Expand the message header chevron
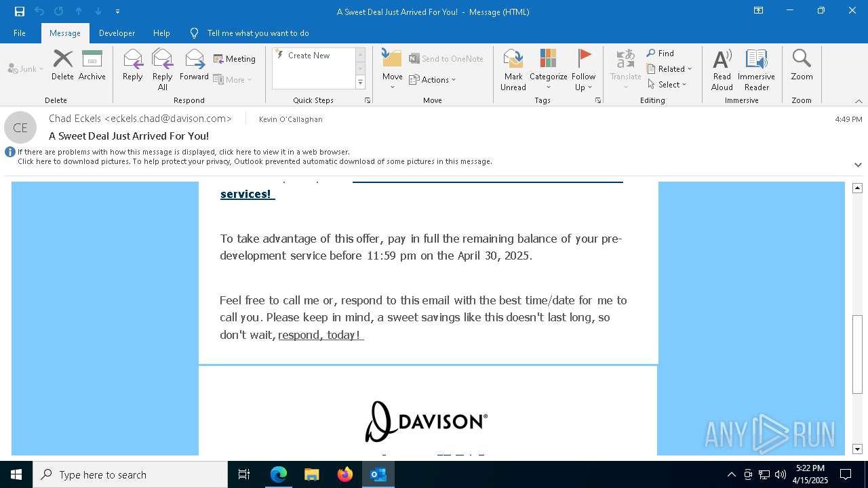 [x=858, y=165]
